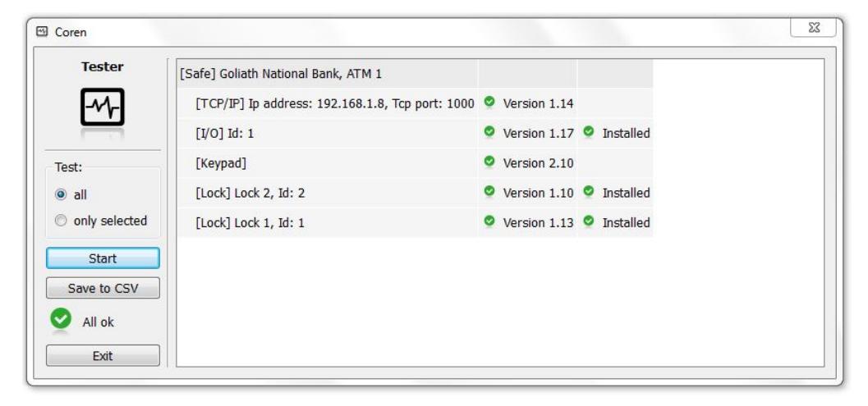
Task: Select the I/O Id: 1 row
Action: pyautogui.click(x=415, y=134)
